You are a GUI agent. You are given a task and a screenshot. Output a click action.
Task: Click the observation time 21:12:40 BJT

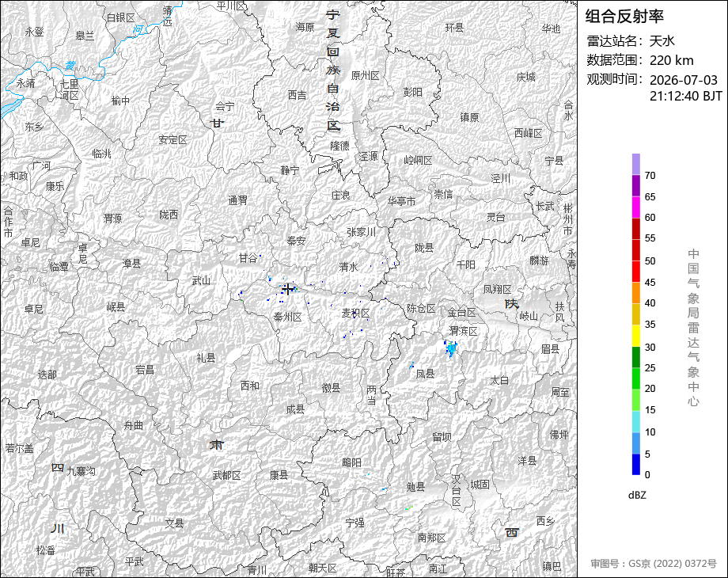click(x=686, y=96)
